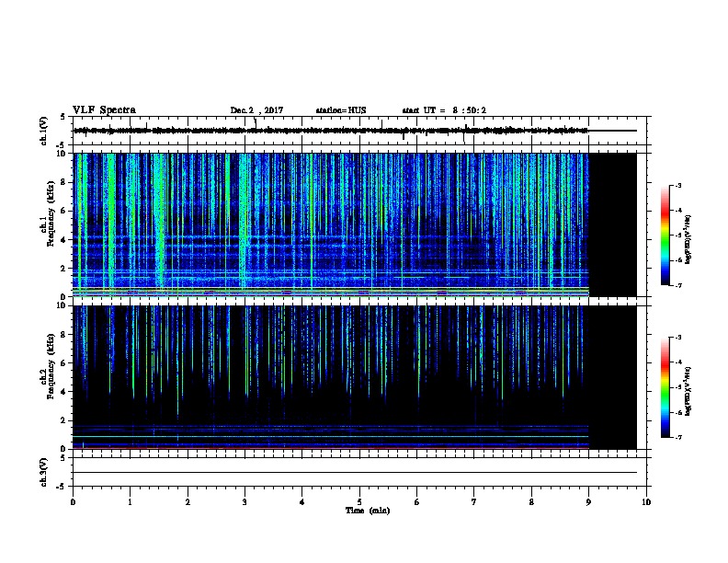Click the "6" kHz tick of ch.2 spectrogram
This screenshot has height=563, width=728.
pos(63,363)
